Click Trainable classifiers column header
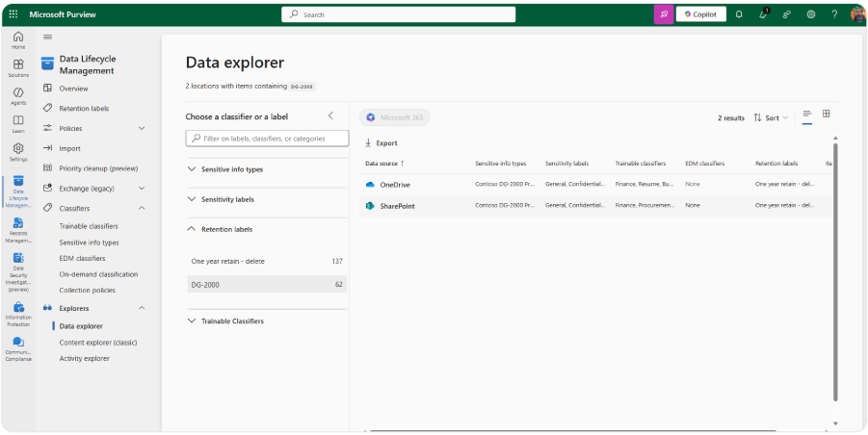This screenshot has height=435, width=868. pyautogui.click(x=641, y=164)
